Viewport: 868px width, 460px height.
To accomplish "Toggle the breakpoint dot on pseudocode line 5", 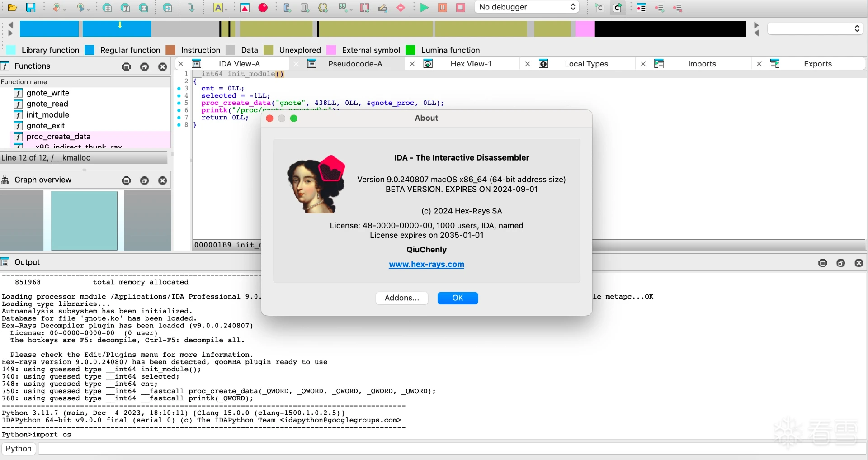I will coord(179,103).
